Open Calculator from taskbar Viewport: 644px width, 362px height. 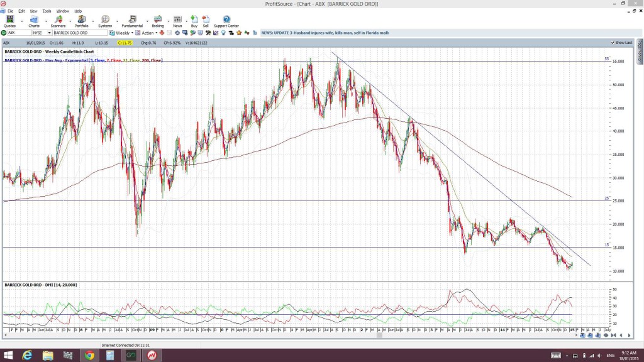[x=109, y=356]
